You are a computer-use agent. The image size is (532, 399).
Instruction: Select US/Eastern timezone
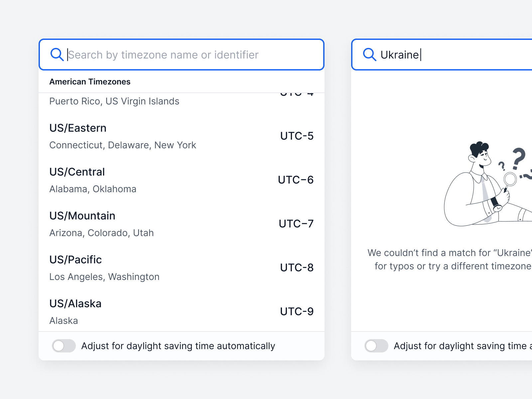point(78,128)
